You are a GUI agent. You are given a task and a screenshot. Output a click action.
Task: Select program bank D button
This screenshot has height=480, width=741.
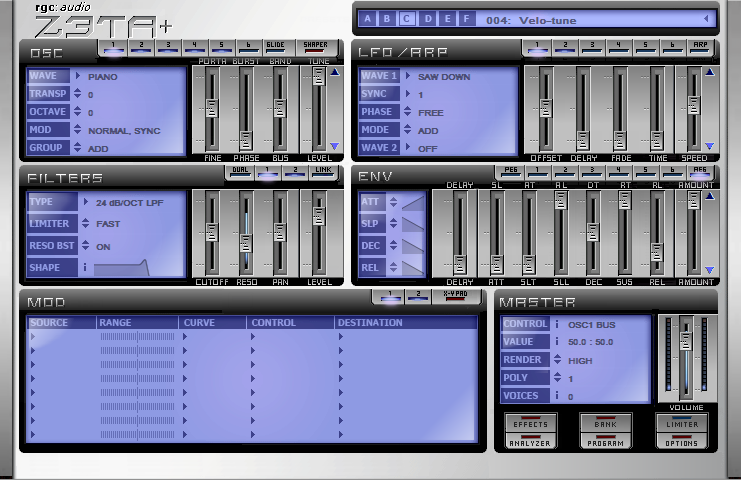tap(428, 19)
